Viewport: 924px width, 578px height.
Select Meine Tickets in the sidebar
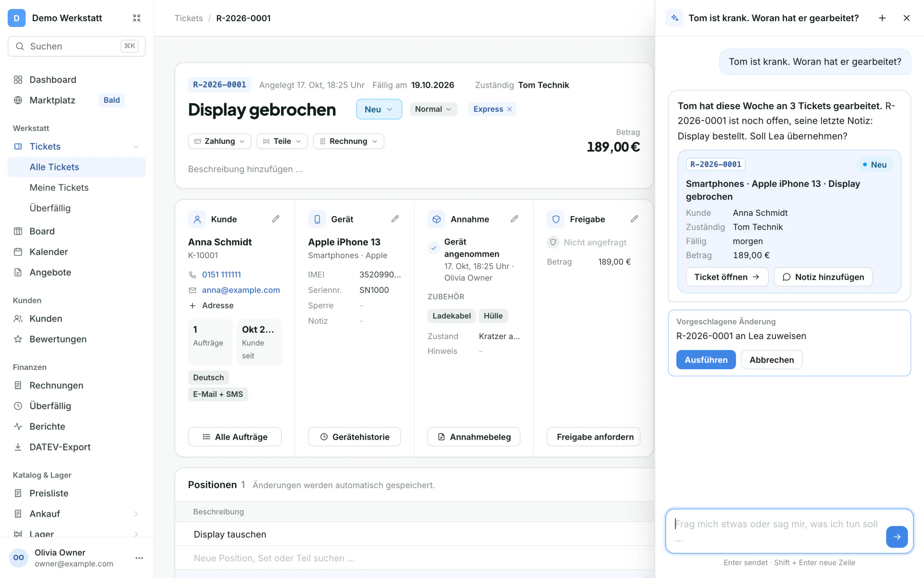pyautogui.click(x=76, y=188)
